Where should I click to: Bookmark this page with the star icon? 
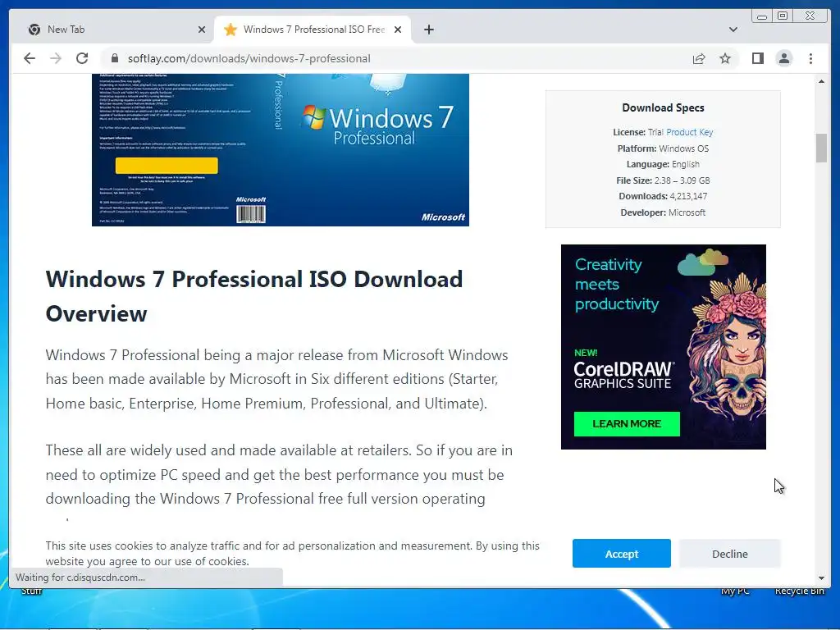pyautogui.click(x=725, y=58)
